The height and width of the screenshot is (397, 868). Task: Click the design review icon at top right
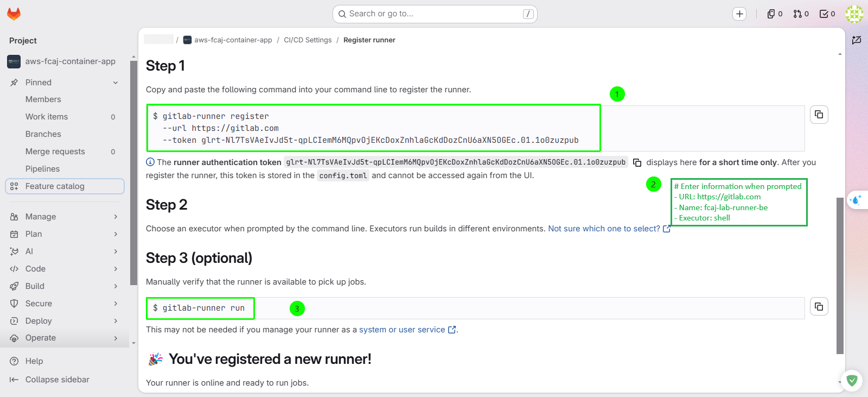(857, 40)
